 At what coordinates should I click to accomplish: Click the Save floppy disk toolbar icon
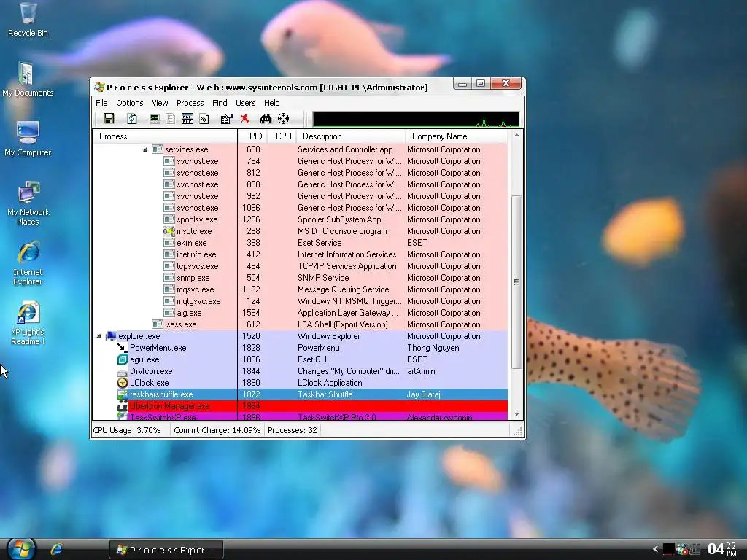click(109, 119)
